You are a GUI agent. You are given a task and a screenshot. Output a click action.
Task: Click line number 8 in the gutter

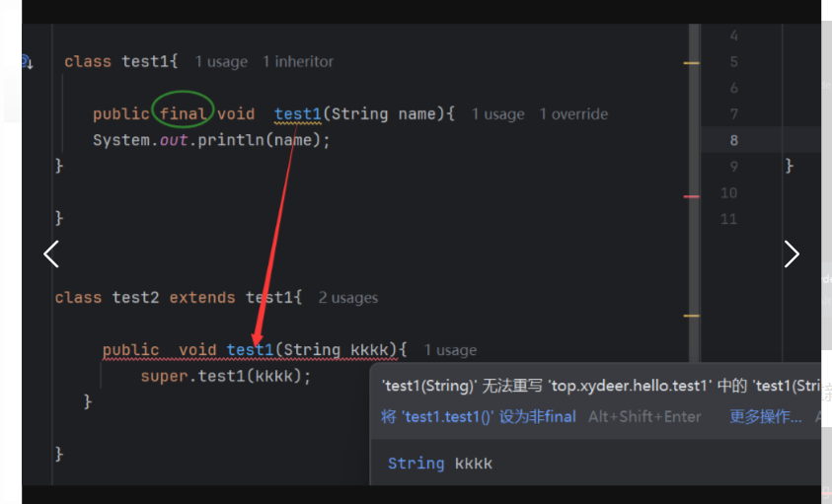pos(731,140)
